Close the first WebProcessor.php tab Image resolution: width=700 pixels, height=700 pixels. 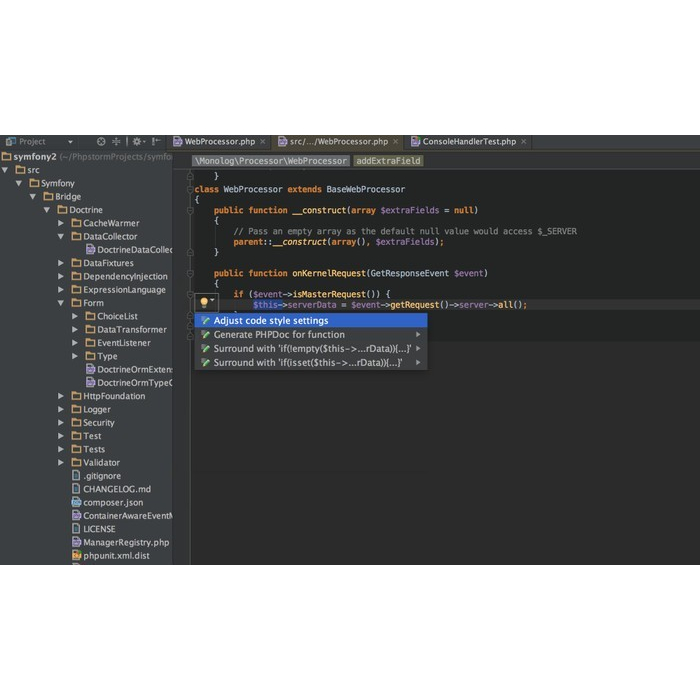[264, 142]
